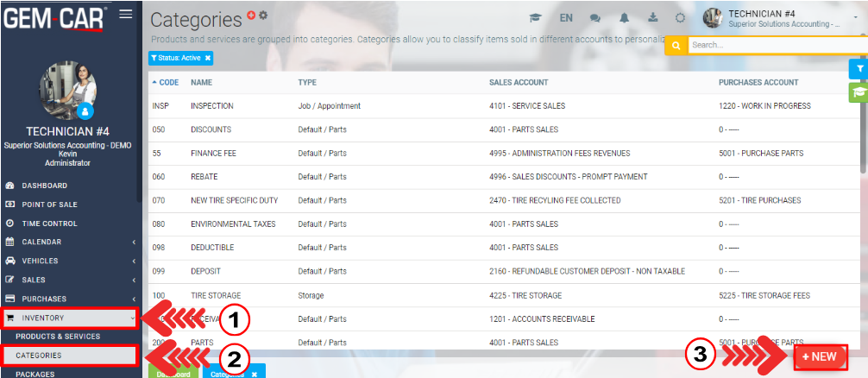Click the red plus icon beside Categories
This screenshot has width=868, height=378.
[x=251, y=16]
